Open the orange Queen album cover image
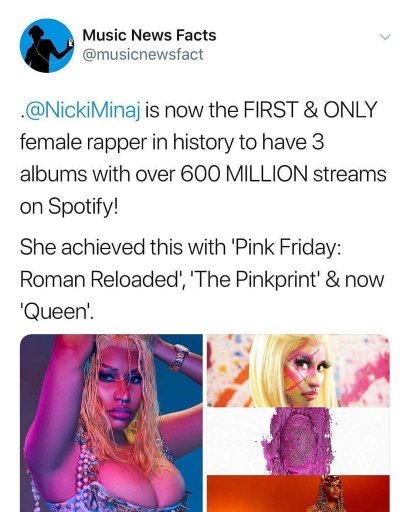This screenshot has height=512, width=409. (298, 494)
